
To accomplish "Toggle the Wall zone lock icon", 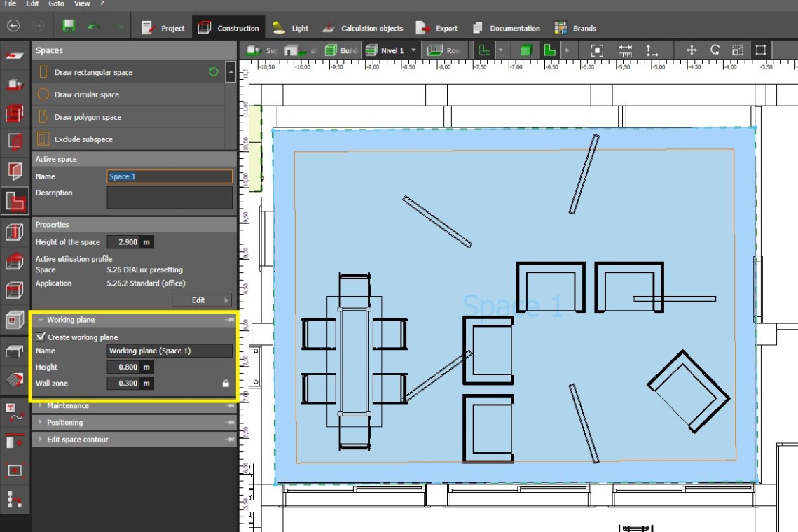I will pos(226,384).
